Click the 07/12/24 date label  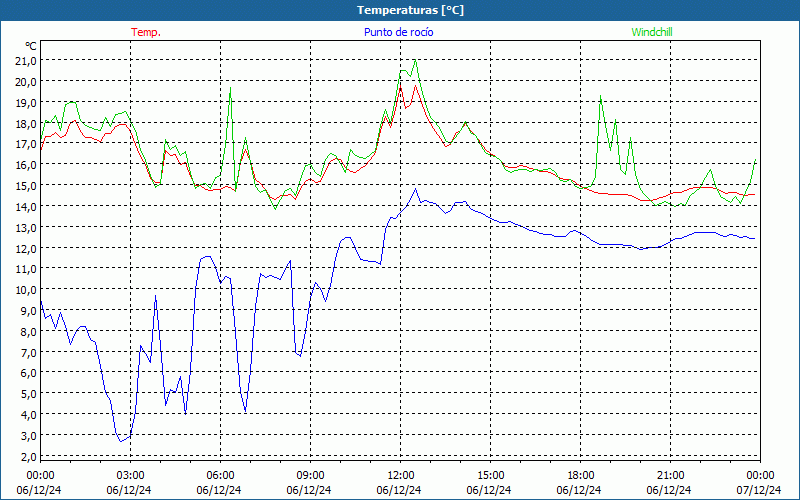(x=759, y=490)
